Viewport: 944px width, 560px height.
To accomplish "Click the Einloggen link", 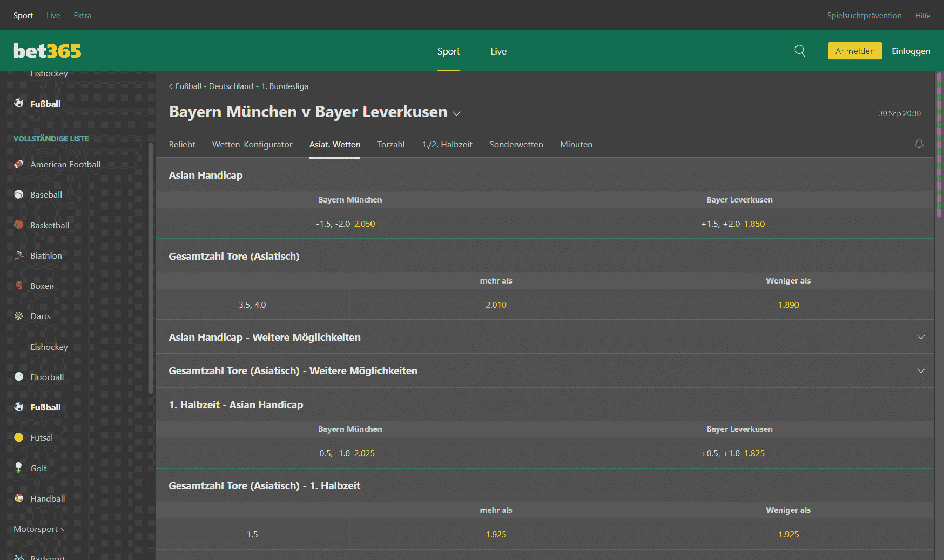I will [x=911, y=51].
